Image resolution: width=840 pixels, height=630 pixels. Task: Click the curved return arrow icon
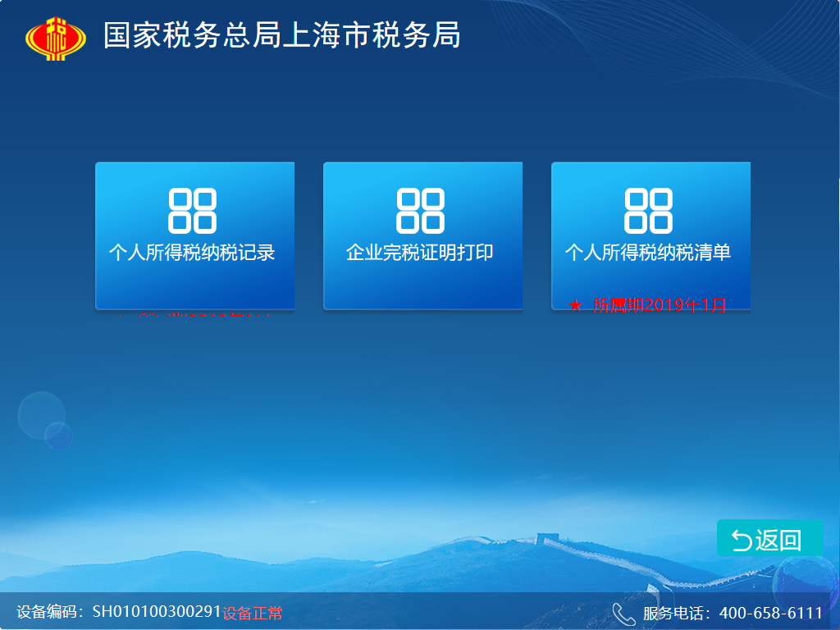[x=741, y=541]
